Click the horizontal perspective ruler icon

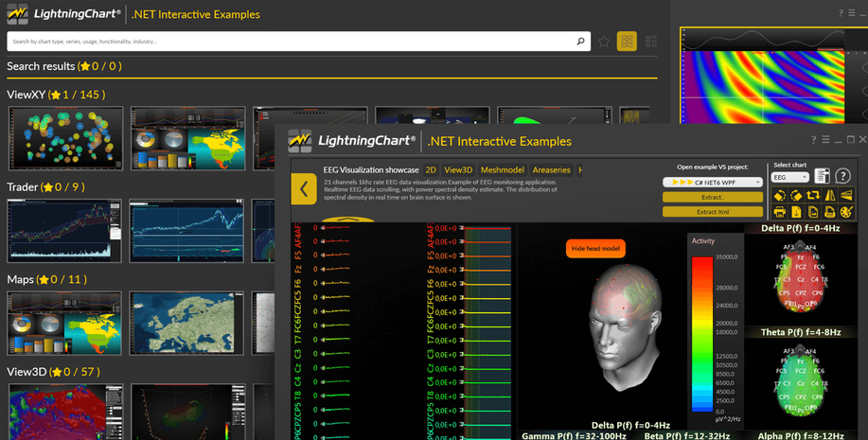[x=846, y=195]
